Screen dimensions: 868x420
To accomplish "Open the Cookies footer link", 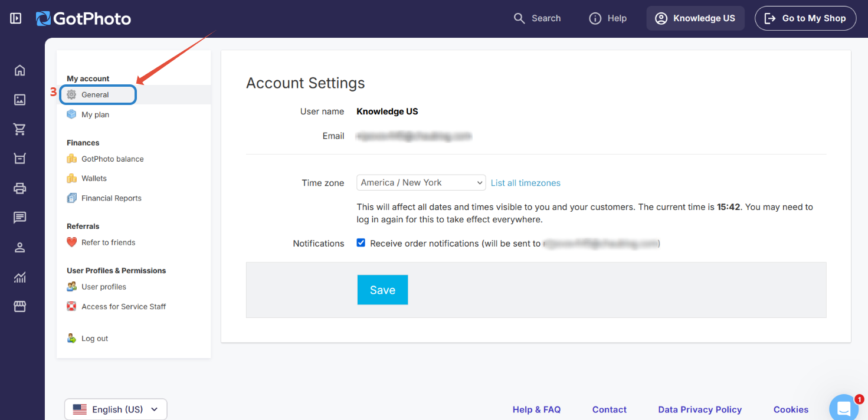I will click(x=791, y=409).
